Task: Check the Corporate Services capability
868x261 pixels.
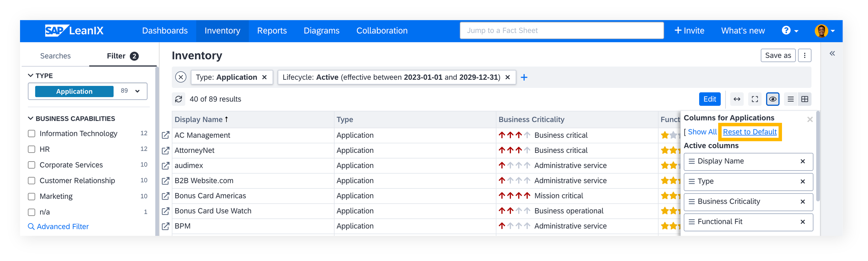Action: coord(31,165)
